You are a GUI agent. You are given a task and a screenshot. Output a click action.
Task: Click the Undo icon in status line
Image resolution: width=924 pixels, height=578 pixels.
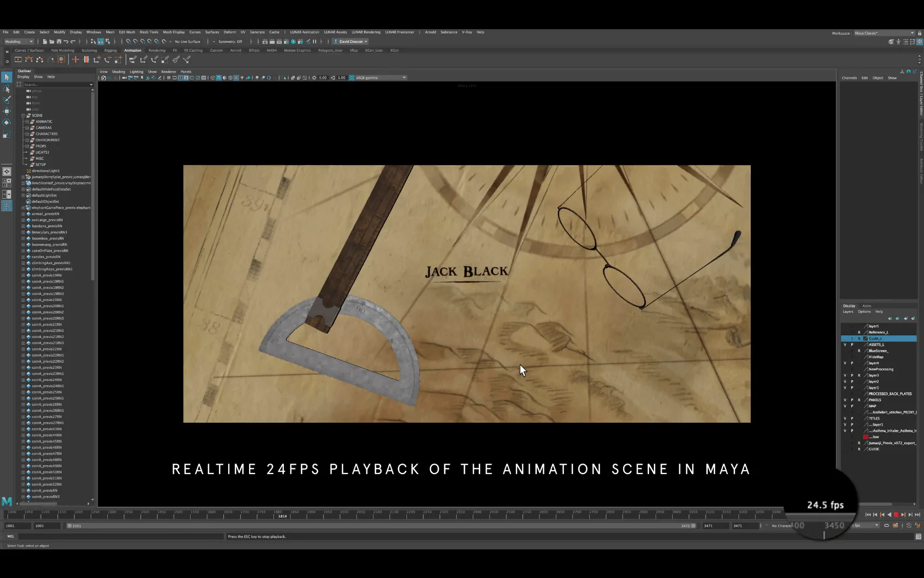[66, 41]
